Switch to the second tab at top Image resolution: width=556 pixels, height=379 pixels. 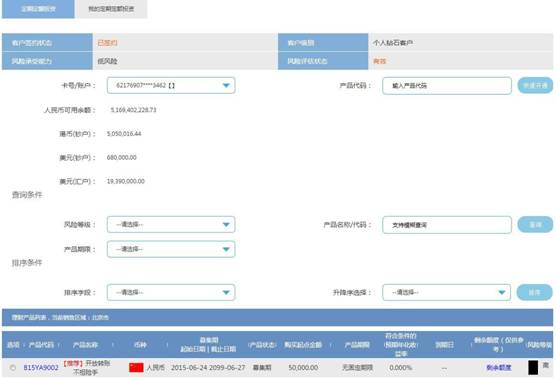pyautogui.click(x=111, y=9)
